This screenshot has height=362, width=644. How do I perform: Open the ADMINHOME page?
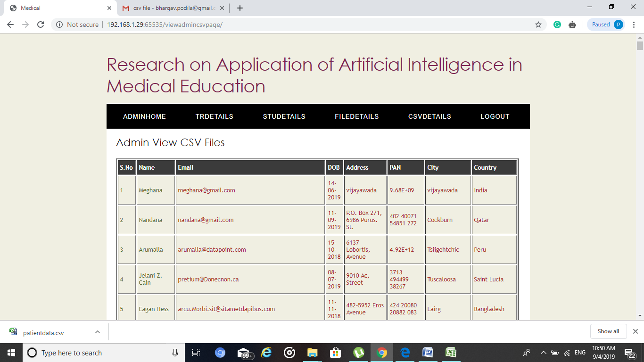(144, 116)
